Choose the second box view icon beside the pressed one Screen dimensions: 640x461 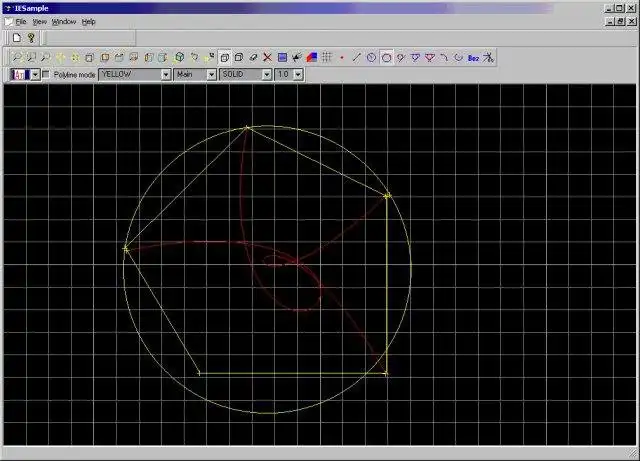click(239, 58)
